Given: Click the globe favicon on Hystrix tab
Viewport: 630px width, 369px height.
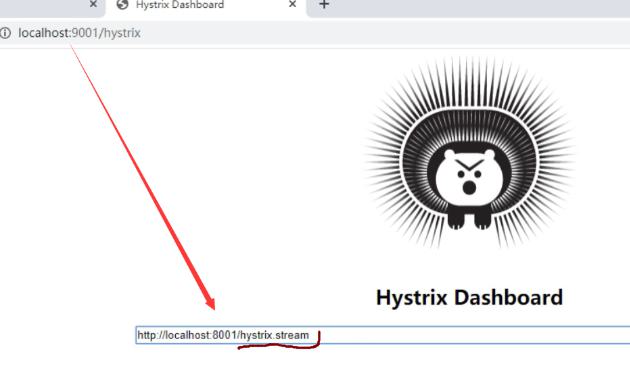Looking at the screenshot, I should [122, 5].
